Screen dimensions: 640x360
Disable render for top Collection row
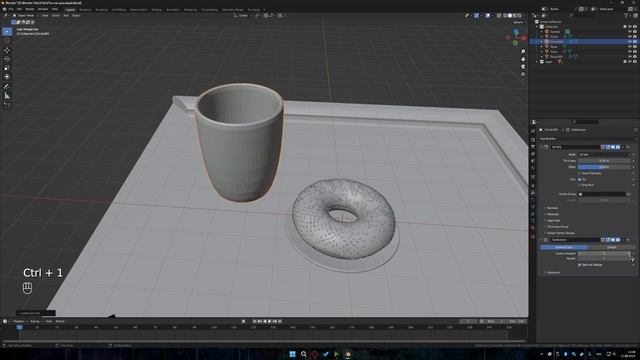(635, 27)
